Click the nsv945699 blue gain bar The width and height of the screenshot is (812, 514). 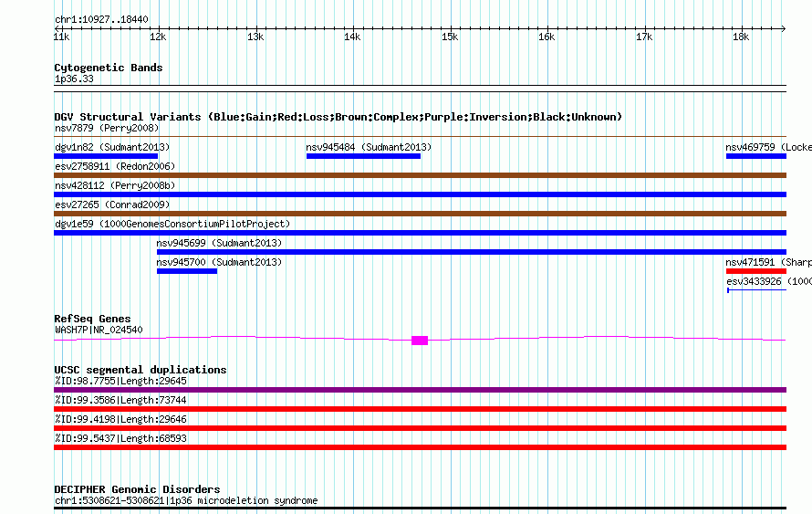(472, 252)
